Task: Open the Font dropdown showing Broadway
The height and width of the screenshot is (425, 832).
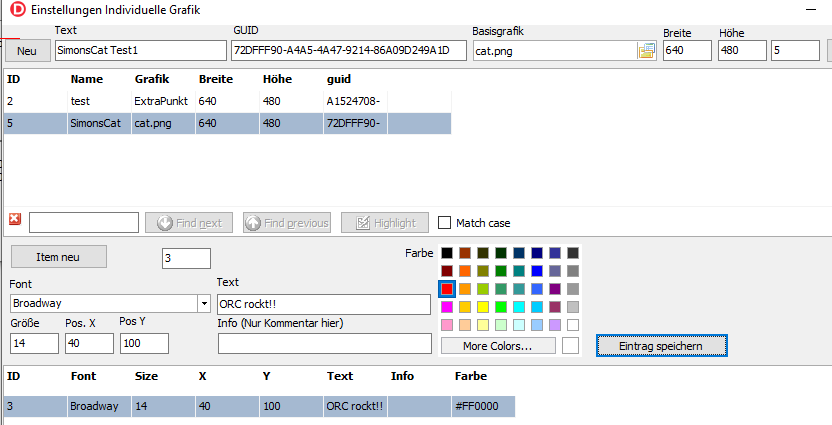Action: (204, 303)
